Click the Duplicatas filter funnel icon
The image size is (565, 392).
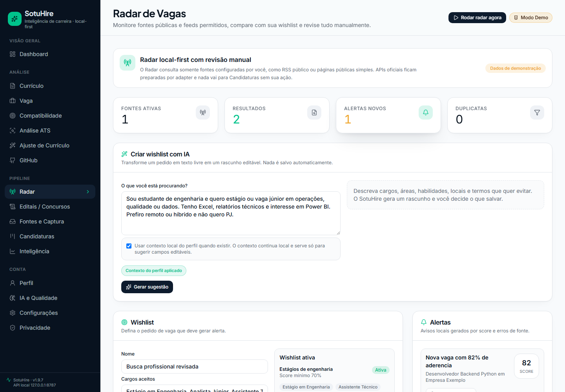click(537, 113)
